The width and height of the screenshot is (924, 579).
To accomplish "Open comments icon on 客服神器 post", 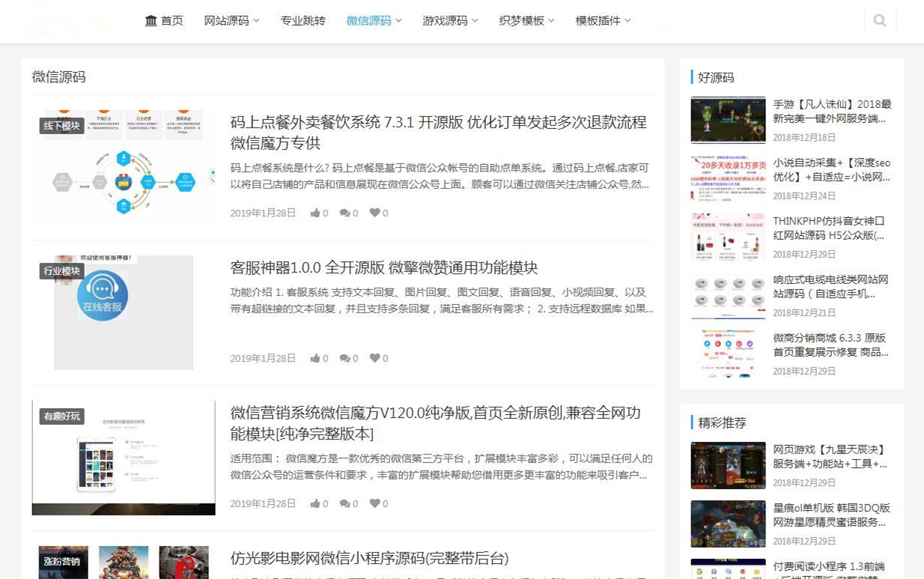I will point(344,358).
